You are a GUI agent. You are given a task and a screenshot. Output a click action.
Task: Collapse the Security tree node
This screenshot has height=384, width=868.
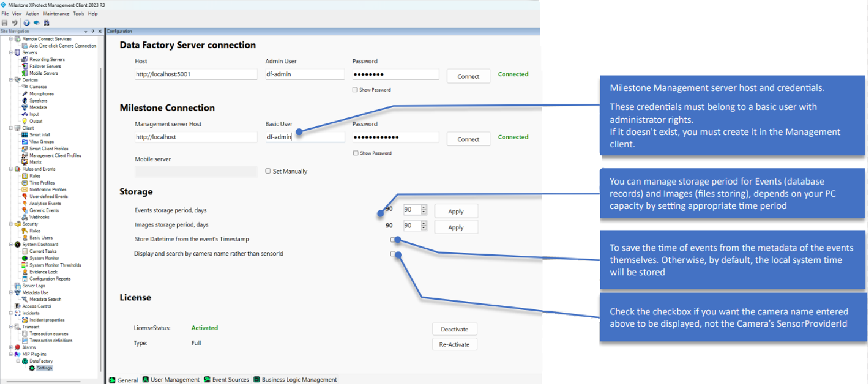pyautogui.click(x=11, y=224)
